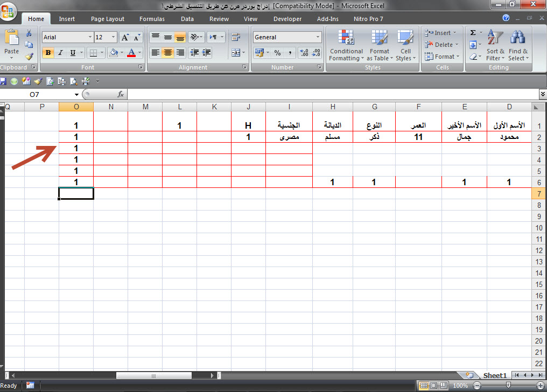547x392 pixels.
Task: Open the General number format dropdown
Action: click(318, 37)
